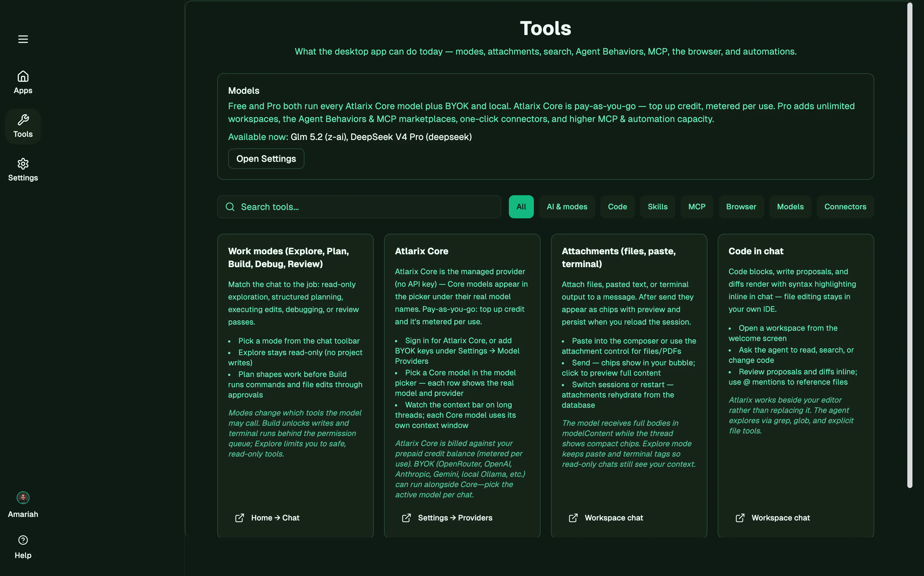The image size is (924, 576).
Task: Click the Code in chat card title
Action: tap(756, 251)
